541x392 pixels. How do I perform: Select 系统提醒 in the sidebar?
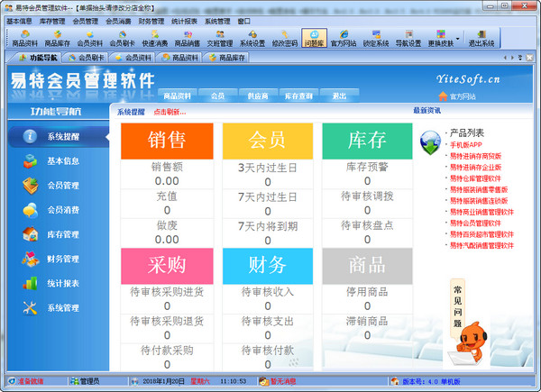[x=59, y=137]
